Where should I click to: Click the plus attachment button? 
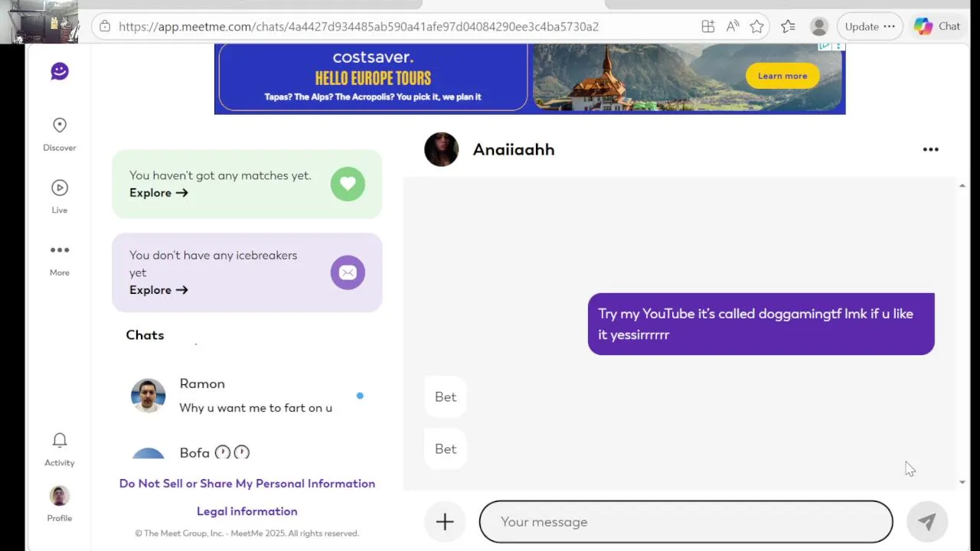tap(445, 522)
